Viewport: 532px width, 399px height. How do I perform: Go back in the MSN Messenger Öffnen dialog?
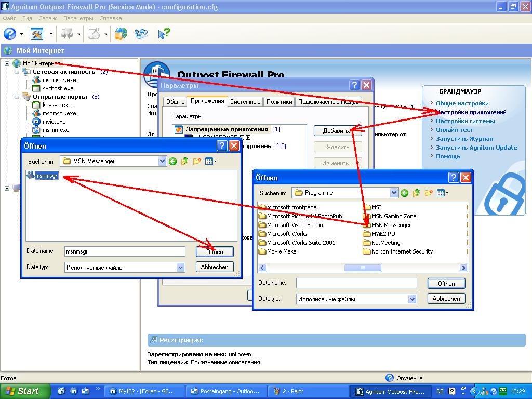pyautogui.click(x=172, y=162)
